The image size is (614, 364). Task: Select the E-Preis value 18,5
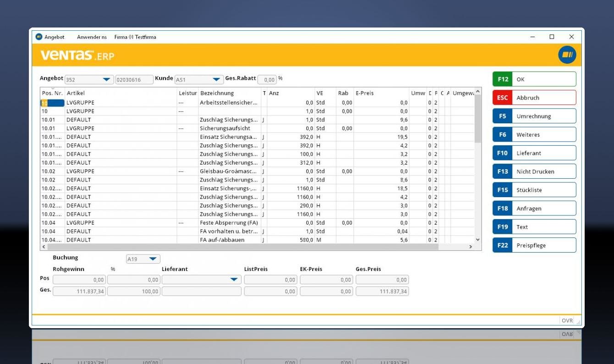382,188
